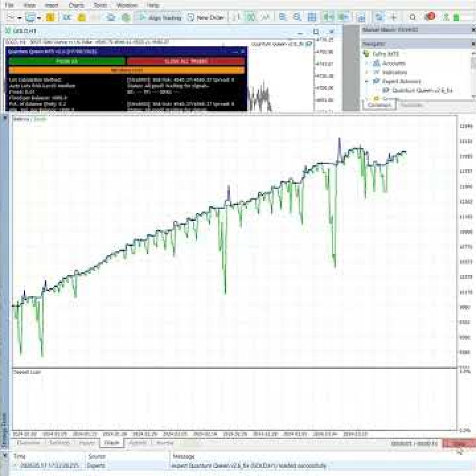This screenshot has height=476, width=476.
Task: Open the tester Inputs tab
Action: coord(87,443)
